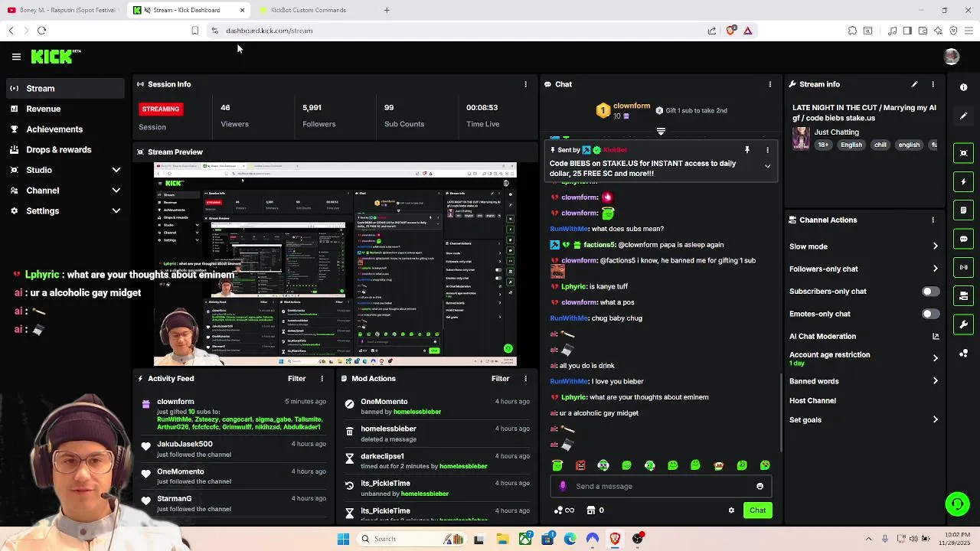Open Mod Actions three-dot menu
Viewport: 980px width, 551px height.
[525, 378]
